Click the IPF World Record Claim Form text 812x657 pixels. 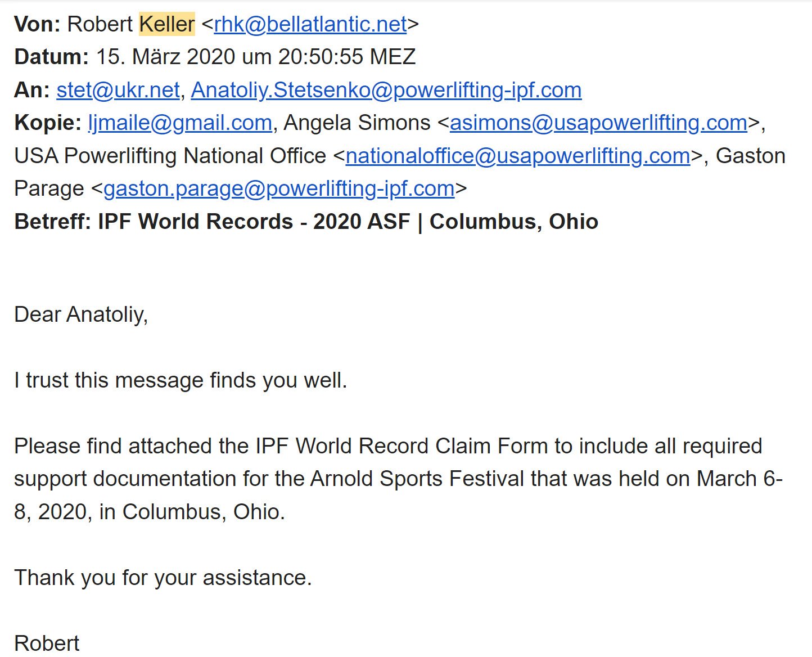402,446
